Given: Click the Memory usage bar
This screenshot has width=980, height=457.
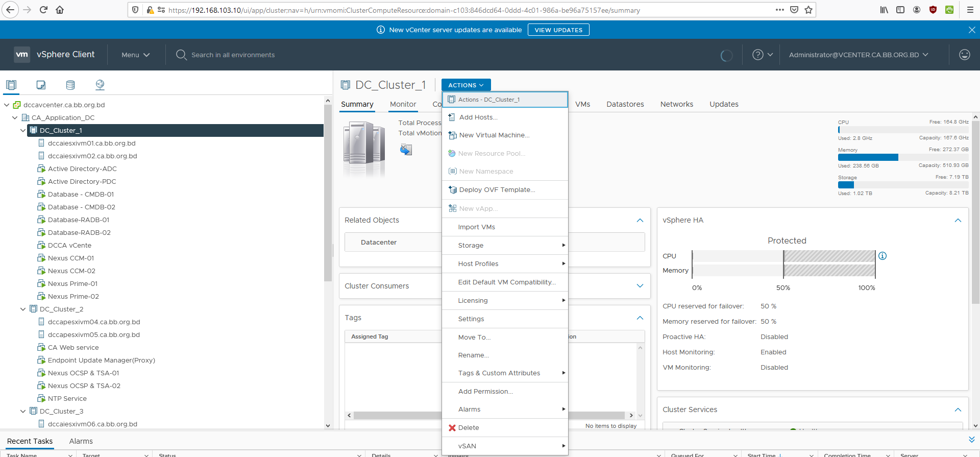Looking at the screenshot, I should point(903,157).
